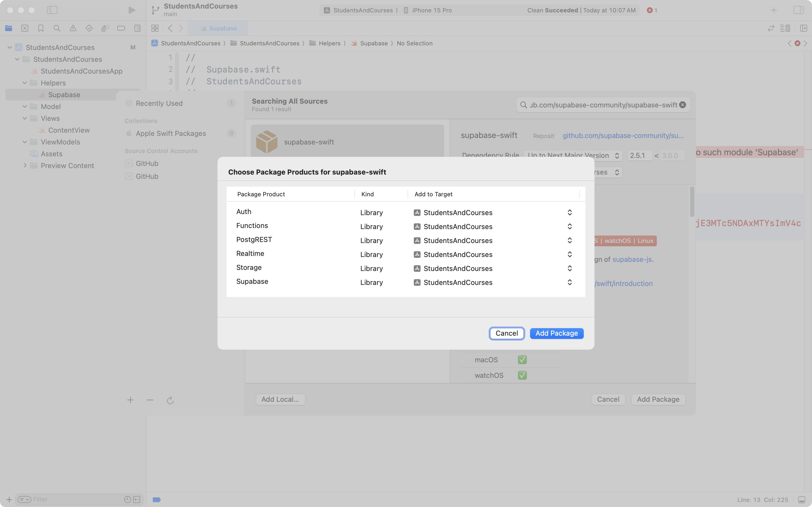Open the Bookmark navigator icon
812x507 pixels.
(41, 28)
